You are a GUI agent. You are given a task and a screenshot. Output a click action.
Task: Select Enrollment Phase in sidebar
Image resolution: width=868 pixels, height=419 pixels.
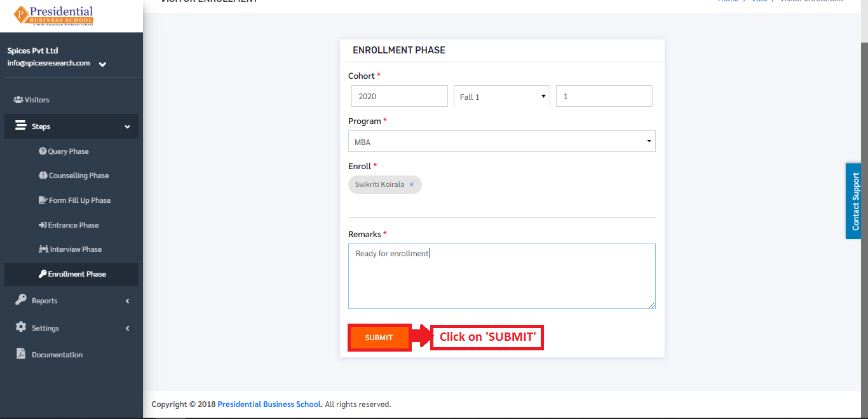(x=71, y=274)
